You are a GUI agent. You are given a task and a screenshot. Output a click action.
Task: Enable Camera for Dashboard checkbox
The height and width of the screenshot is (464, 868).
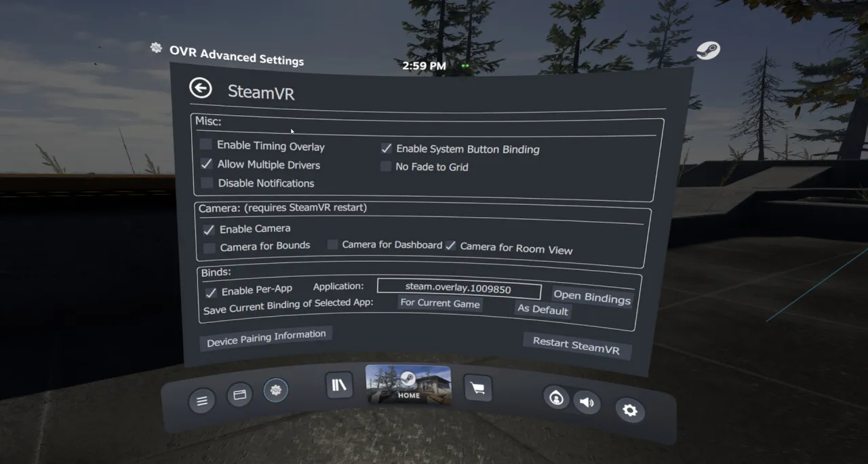click(x=332, y=244)
